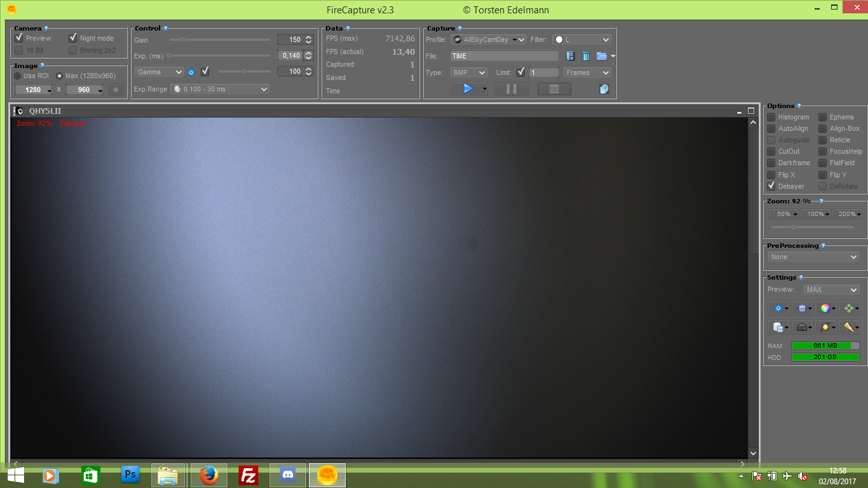The image size is (868, 488).
Task: Open the speedometer gauge settings icon
Action: tap(802, 327)
